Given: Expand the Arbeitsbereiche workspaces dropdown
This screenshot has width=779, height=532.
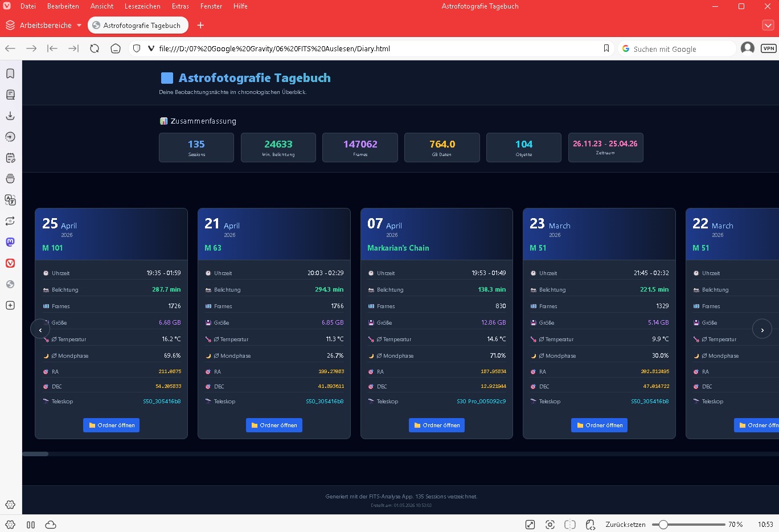Looking at the screenshot, I should (x=43, y=25).
